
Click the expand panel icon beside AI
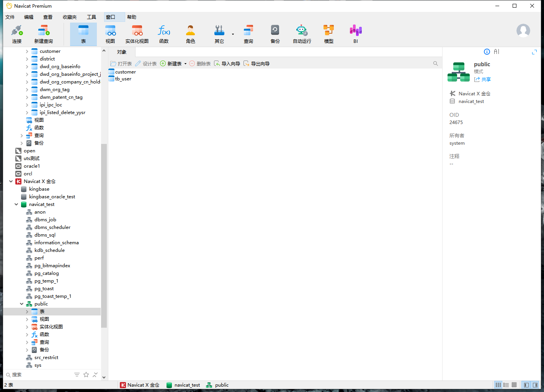coord(534,52)
